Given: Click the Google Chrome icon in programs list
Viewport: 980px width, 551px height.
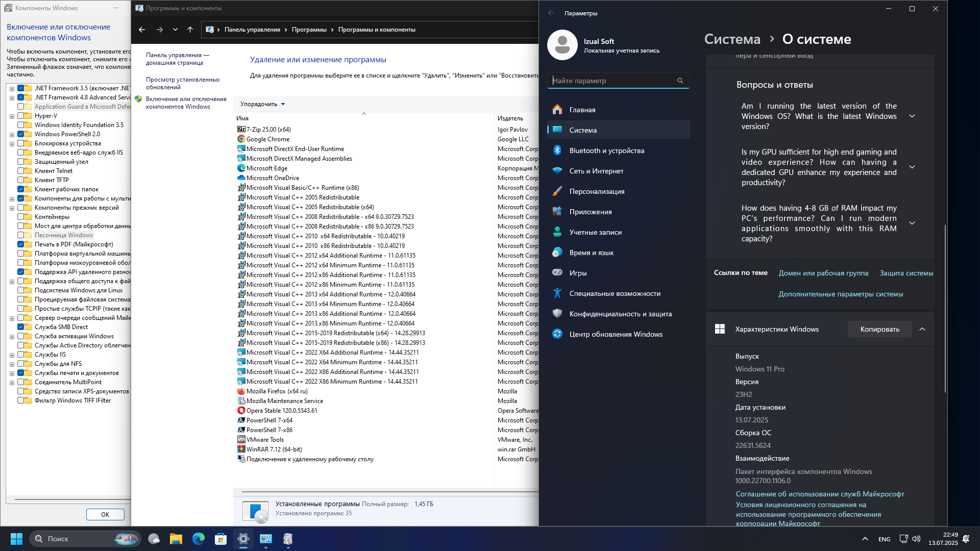Looking at the screenshot, I should coord(241,139).
